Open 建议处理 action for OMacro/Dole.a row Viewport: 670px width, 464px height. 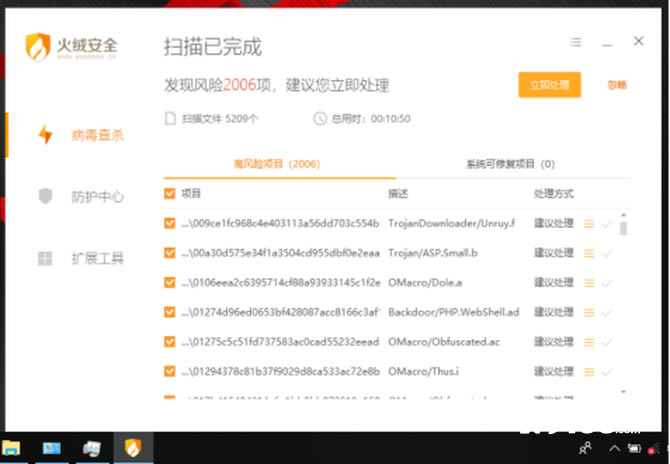pyautogui.click(x=554, y=282)
